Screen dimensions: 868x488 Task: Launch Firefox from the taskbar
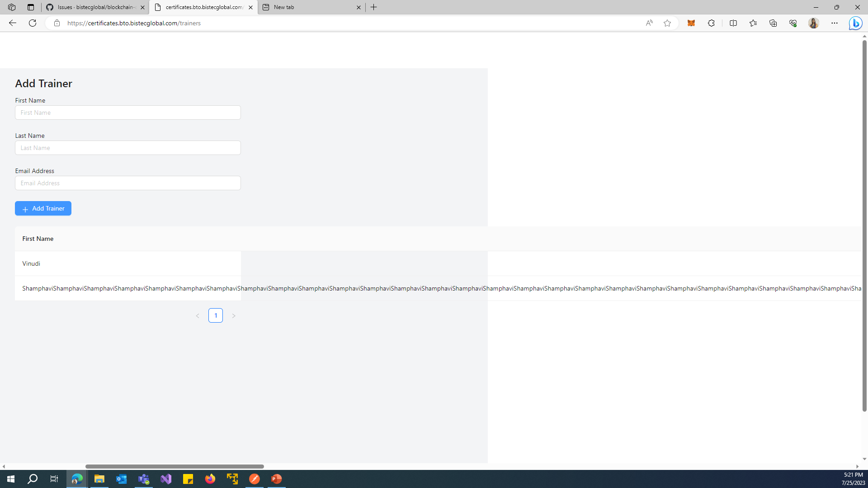click(x=210, y=479)
